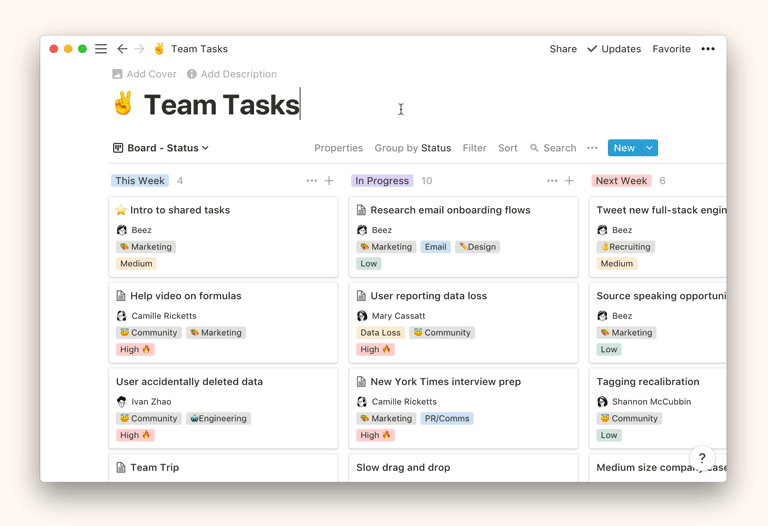The width and height of the screenshot is (768, 526).
Task: Open In Progress column options dots
Action: tap(552, 181)
